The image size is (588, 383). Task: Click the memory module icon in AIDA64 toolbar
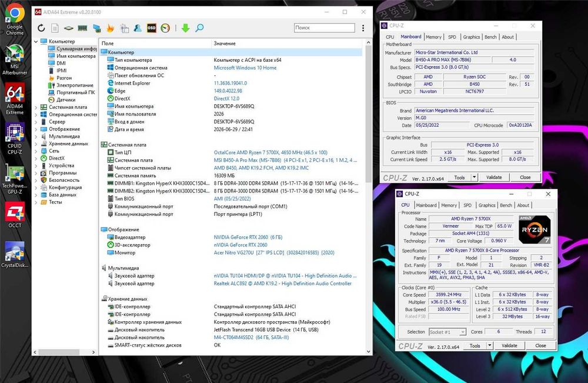82,28
